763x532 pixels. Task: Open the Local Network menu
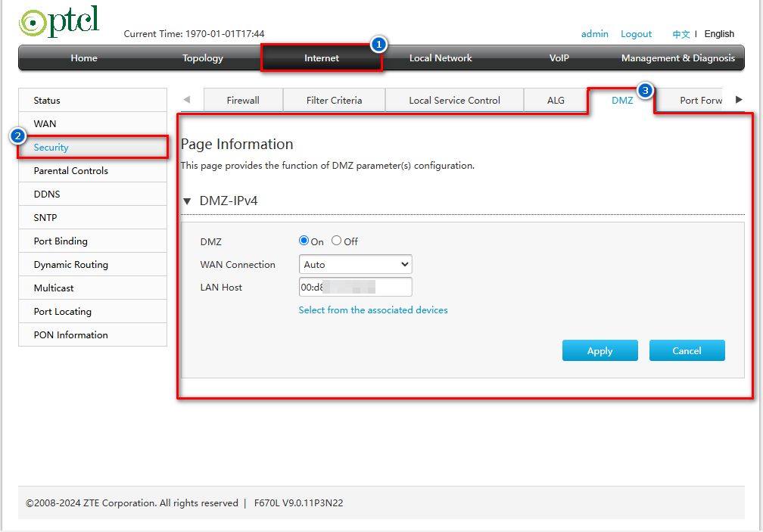tap(441, 58)
